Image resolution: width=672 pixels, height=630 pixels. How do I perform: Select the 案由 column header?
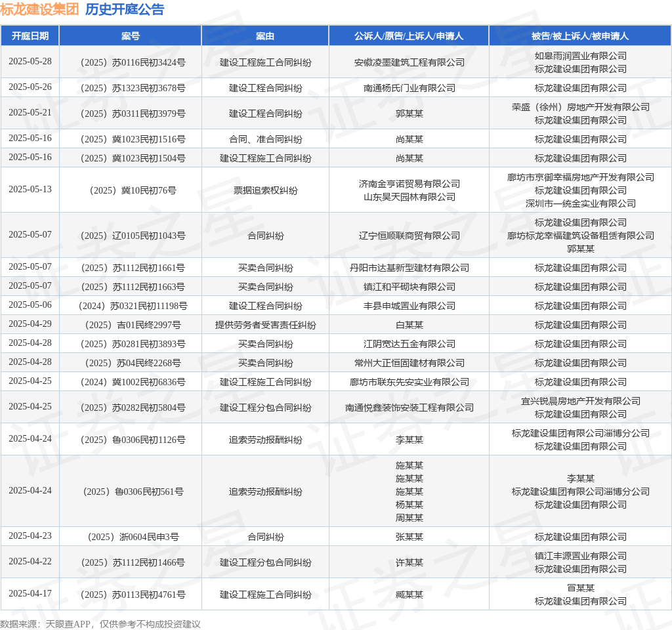click(265, 36)
